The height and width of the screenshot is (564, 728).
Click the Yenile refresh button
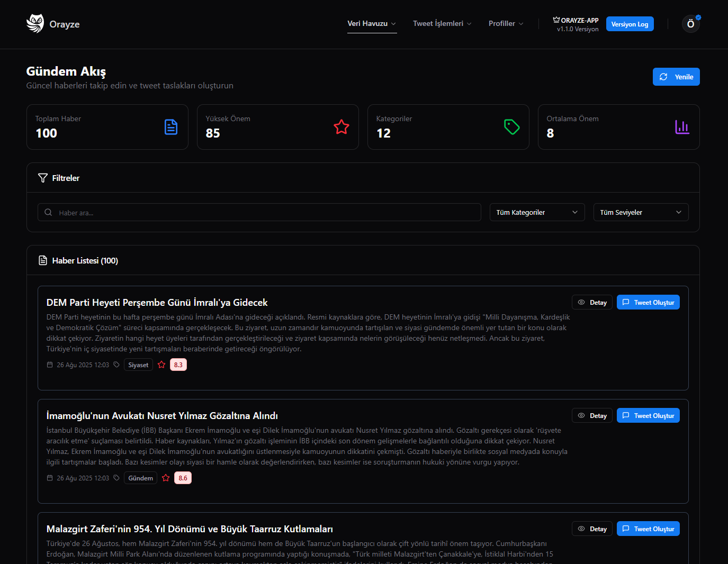[676, 77]
